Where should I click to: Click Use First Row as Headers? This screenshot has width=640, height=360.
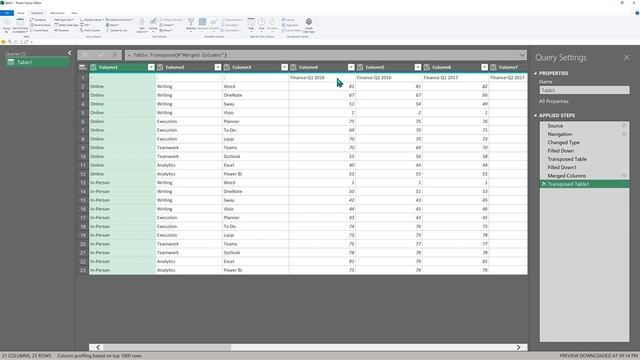(20, 25)
